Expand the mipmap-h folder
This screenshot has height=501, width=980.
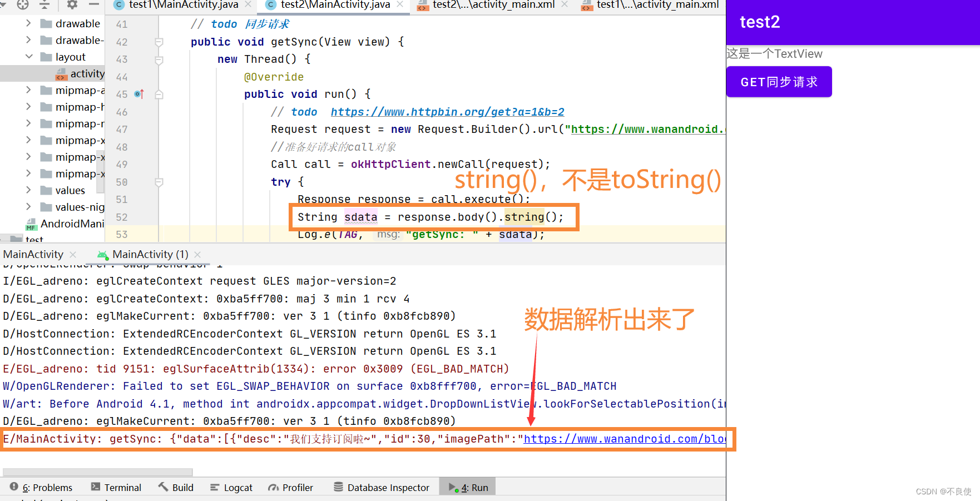28,107
